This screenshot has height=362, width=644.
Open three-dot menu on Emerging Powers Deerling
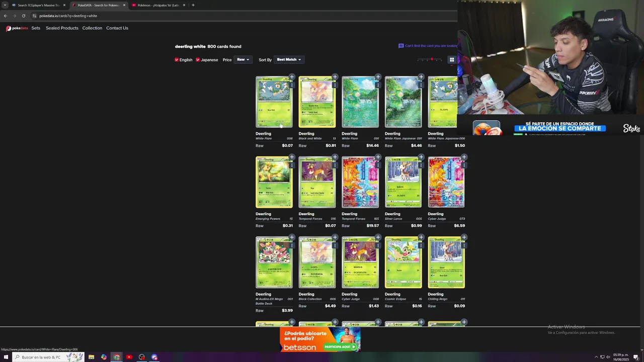pyautogui.click(x=292, y=165)
